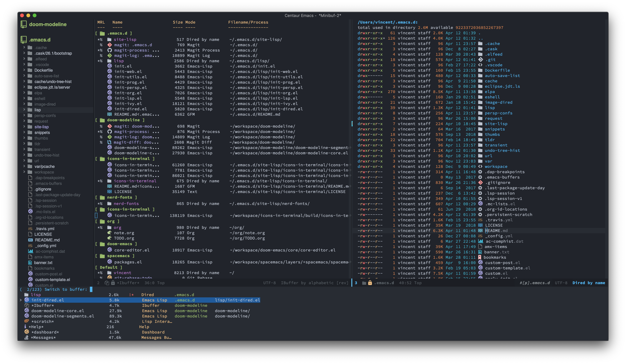Image resolution: width=626 pixels, height=364 pixels.
Task: Click the GitHub octocat icon beside magit-process
Action: (110, 50)
